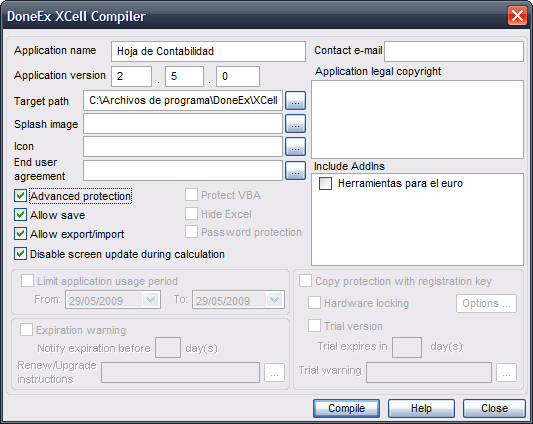Focus the Contact e-mail field
This screenshot has width=533, height=424.
pos(454,51)
